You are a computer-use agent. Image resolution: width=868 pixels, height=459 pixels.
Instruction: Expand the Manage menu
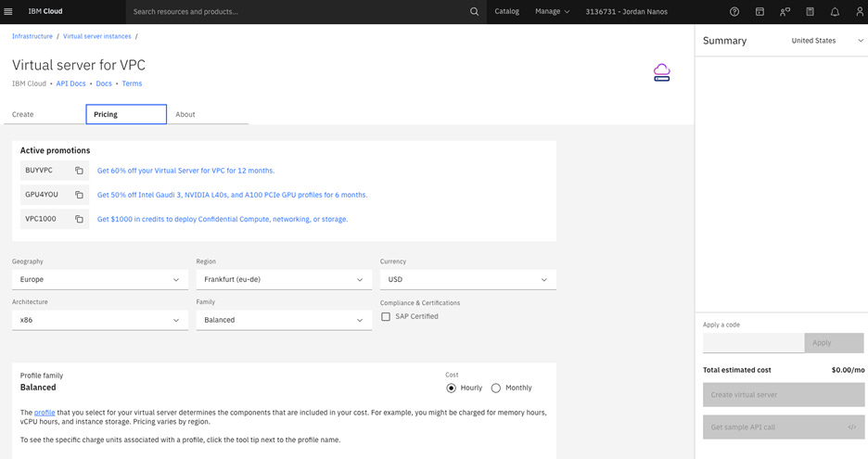point(552,12)
